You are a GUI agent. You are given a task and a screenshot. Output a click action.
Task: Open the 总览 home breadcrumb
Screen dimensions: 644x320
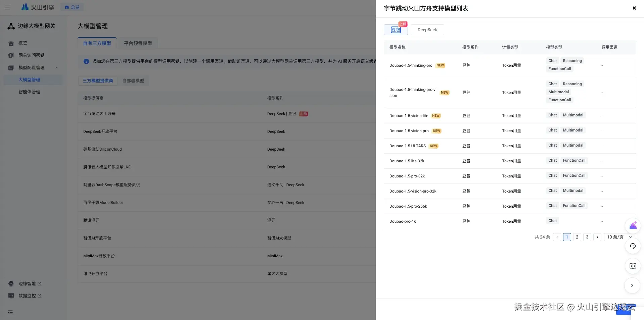click(x=72, y=7)
